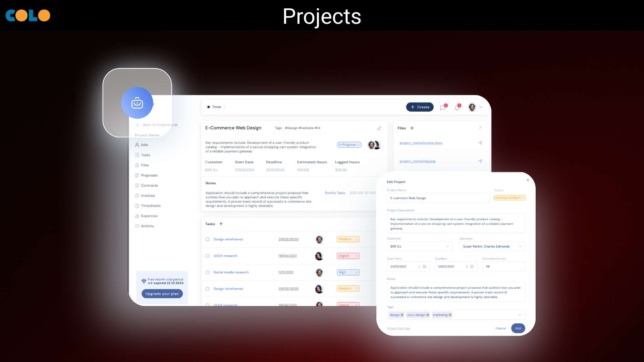
Task: Select the Files icon in the sidebar
Action: tap(137, 165)
